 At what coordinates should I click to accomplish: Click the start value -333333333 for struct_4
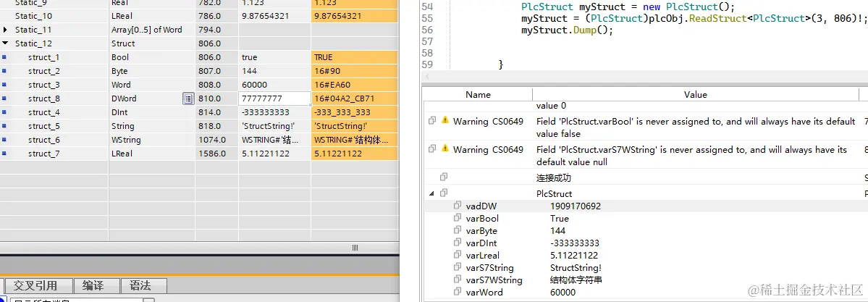coord(266,112)
